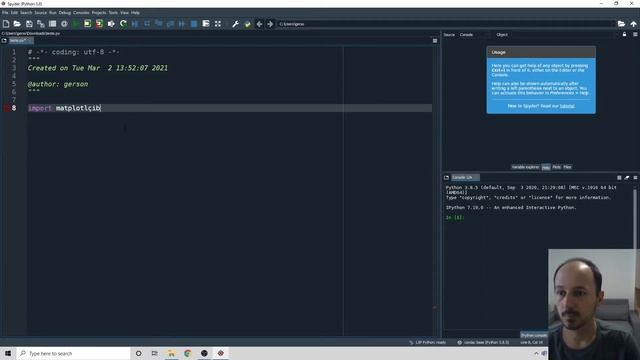Open Help pane options hamburger menu
This screenshot has height=360, width=640.
pos(635,35)
